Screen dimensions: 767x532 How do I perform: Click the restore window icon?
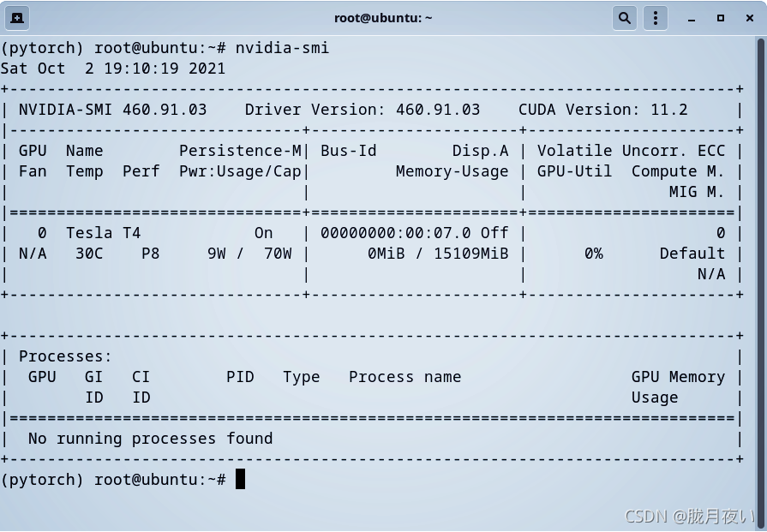tap(721, 17)
